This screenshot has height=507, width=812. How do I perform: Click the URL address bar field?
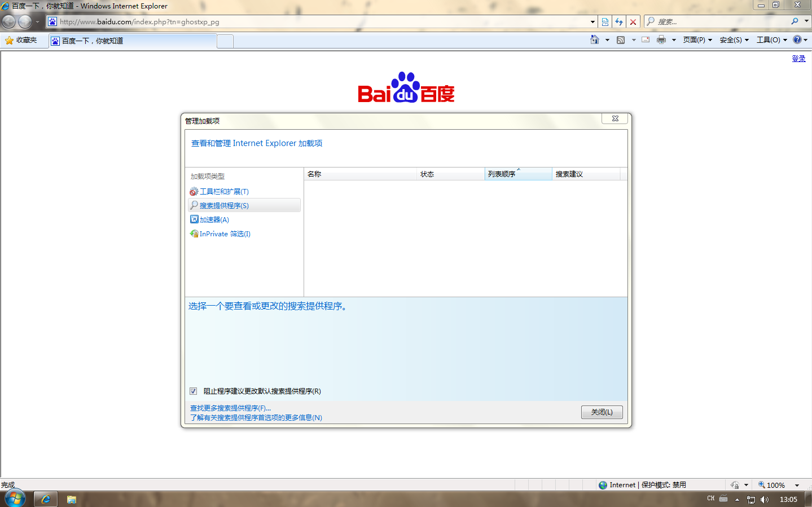[x=322, y=22]
